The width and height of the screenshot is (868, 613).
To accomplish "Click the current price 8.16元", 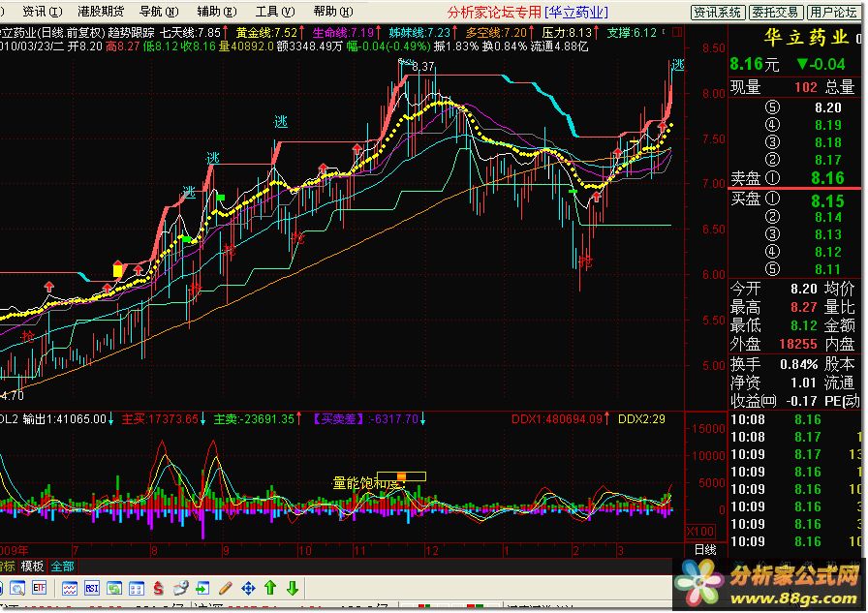I will coord(754,64).
